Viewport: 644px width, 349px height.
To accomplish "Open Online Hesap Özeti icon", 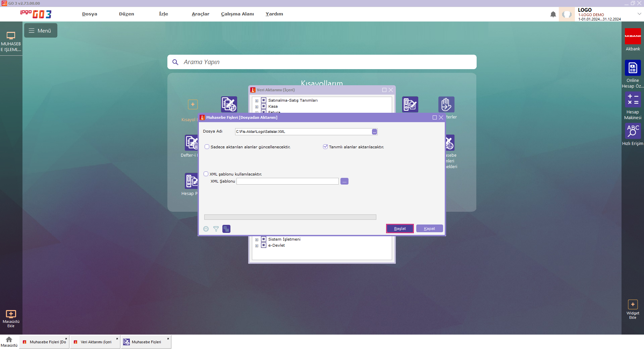I will coord(633,68).
